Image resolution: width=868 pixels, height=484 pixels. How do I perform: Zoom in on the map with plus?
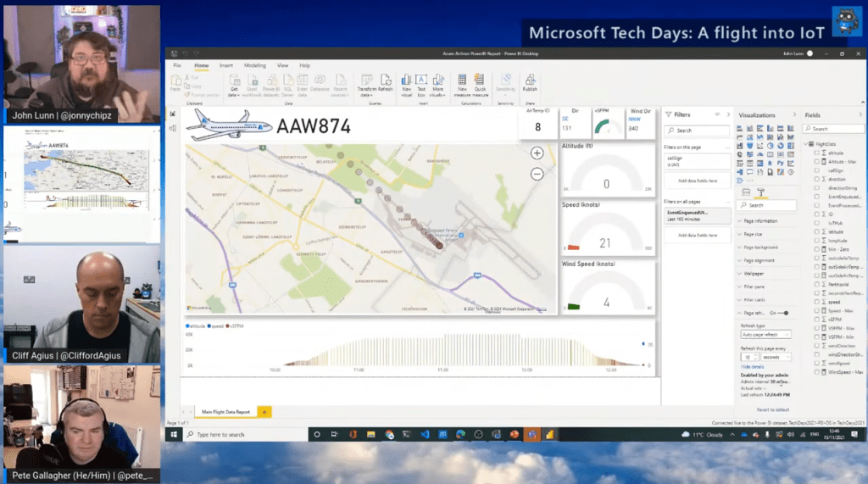537,153
